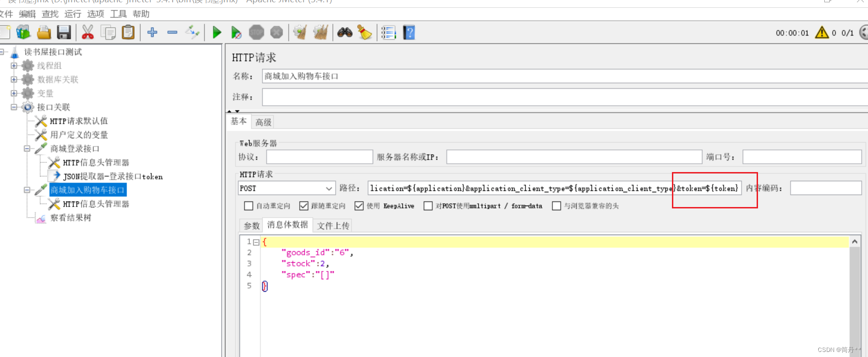Screen dimensions: 868x357
Task: Click the yellow warning triangle indicator
Action: point(822,33)
